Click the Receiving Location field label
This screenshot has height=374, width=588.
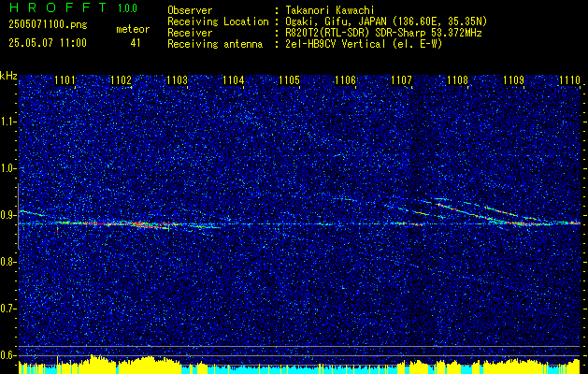point(218,22)
